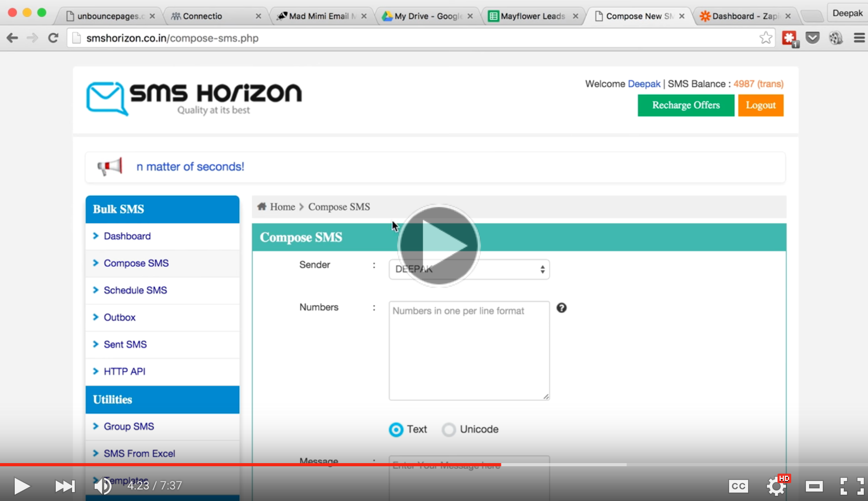Viewport: 868px width, 501px height.
Task: Close the Mad Mimi Email tab
Action: [364, 16]
